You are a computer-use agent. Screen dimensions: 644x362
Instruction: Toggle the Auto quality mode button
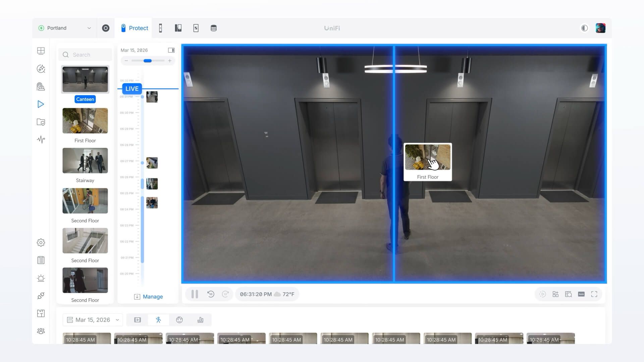[x=581, y=294]
